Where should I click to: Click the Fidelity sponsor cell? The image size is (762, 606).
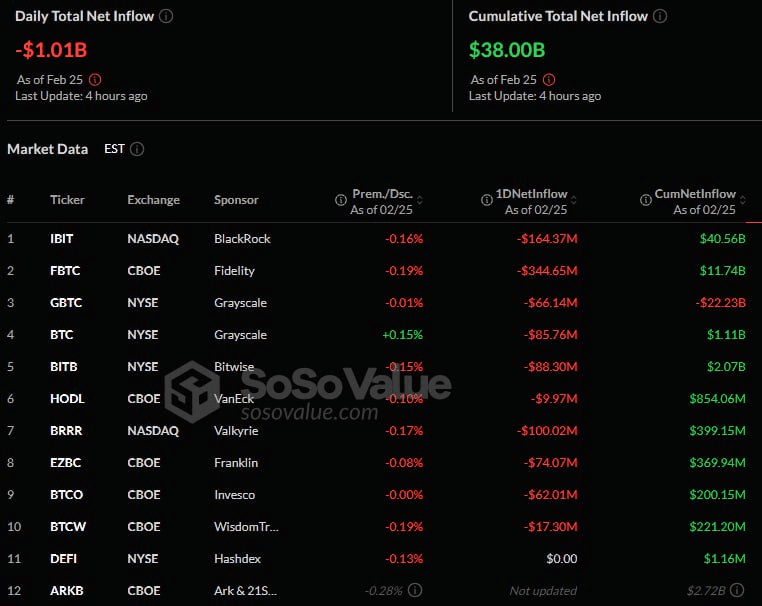click(234, 271)
